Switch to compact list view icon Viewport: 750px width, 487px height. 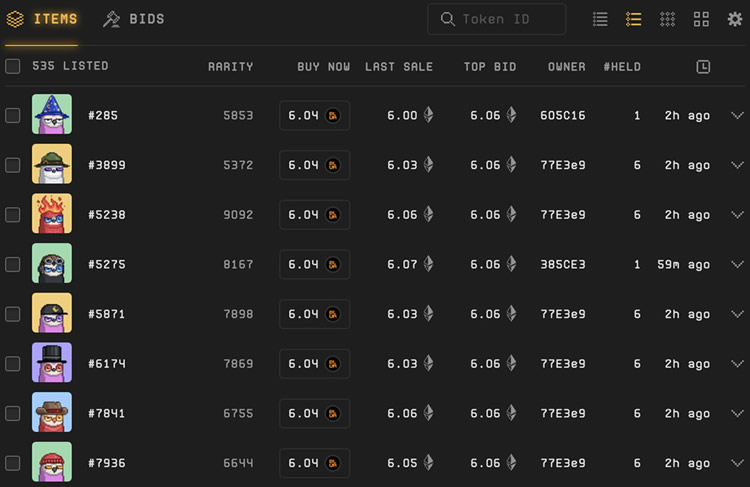click(x=600, y=19)
